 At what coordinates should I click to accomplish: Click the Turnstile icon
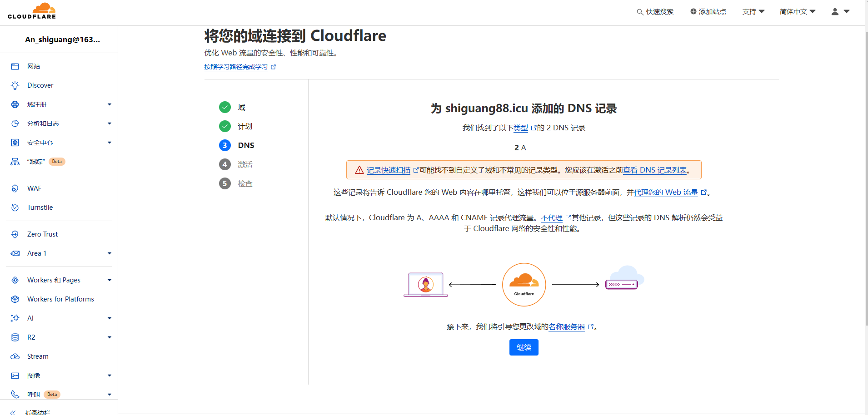point(15,207)
